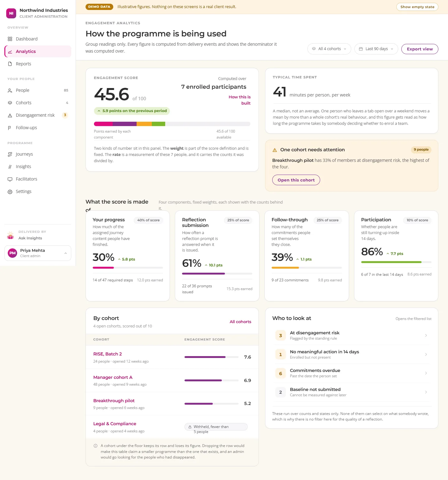The image size is (448, 480).
Task: Click the People person icon
Action: coord(10,90)
